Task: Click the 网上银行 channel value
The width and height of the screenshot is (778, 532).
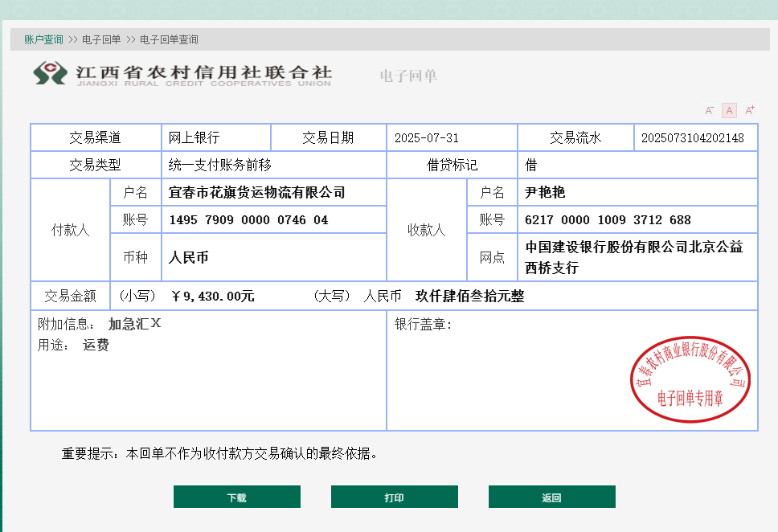Action: point(194,137)
